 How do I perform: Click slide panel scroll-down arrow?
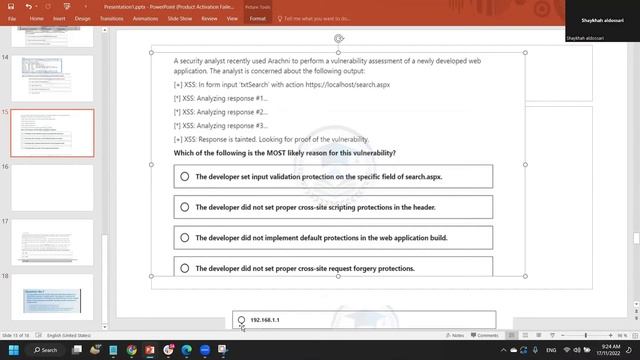point(105,327)
